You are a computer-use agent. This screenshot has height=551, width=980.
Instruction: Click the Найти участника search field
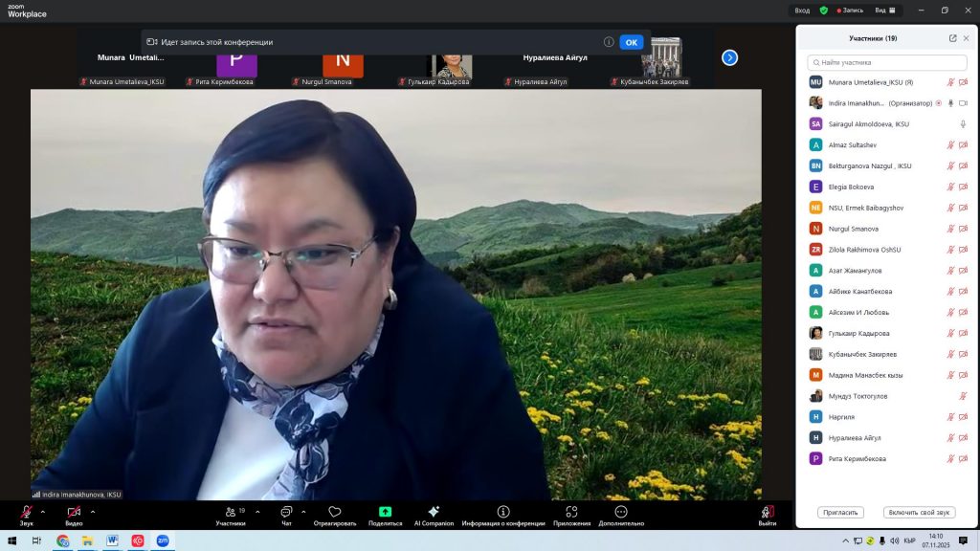pyautogui.click(x=888, y=62)
